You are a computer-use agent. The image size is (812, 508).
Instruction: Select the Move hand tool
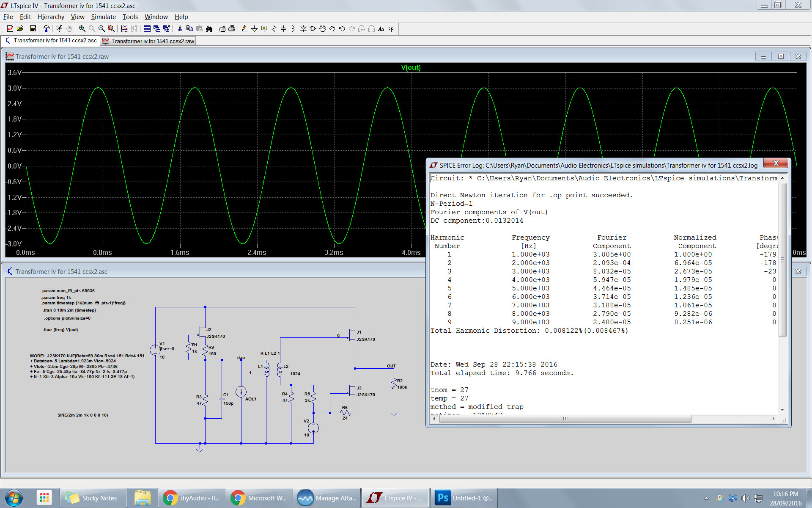coord(323,29)
